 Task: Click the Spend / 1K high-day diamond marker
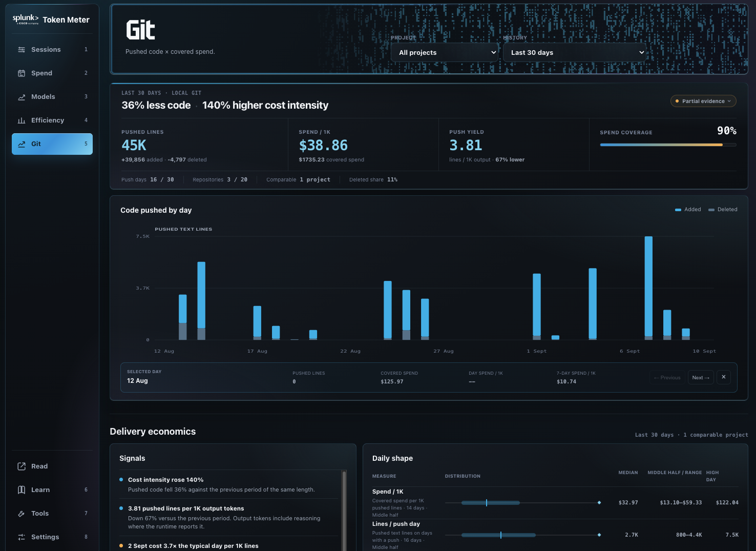tap(599, 503)
